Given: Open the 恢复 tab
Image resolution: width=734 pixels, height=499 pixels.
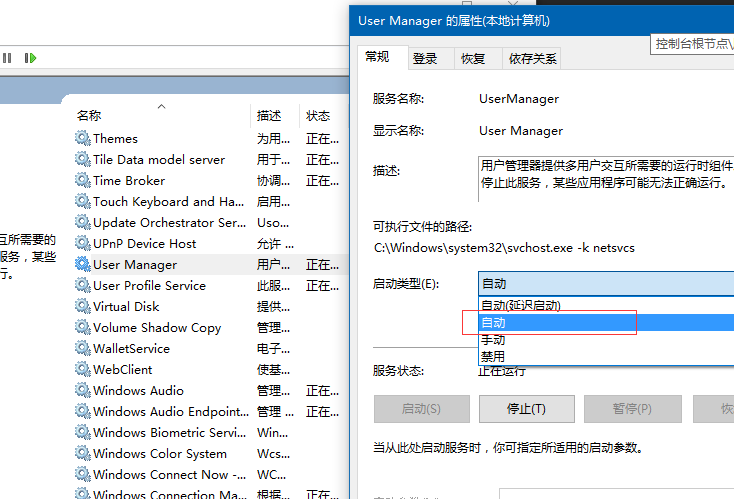Looking at the screenshot, I should tap(473, 59).
